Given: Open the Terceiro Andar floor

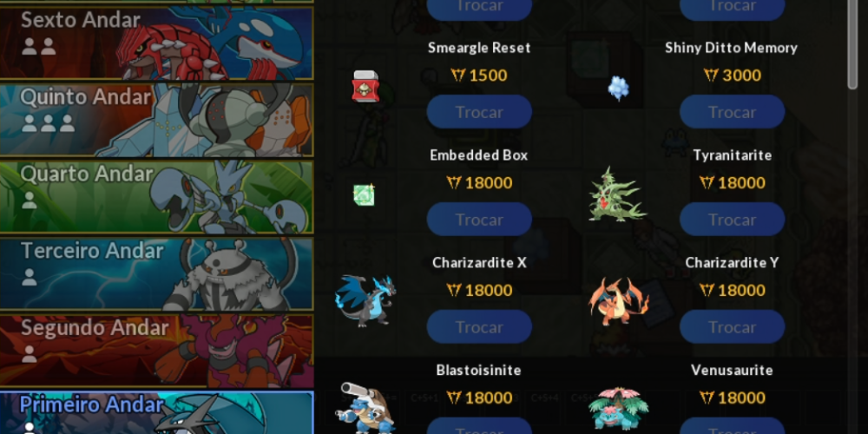Looking at the screenshot, I should click(x=156, y=273).
